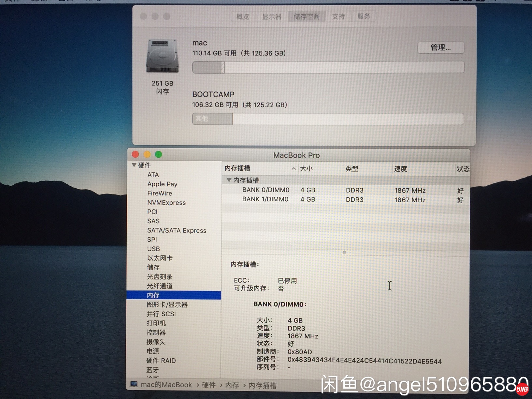Select 图形卡/显示器 in the sidebar

[x=167, y=305]
